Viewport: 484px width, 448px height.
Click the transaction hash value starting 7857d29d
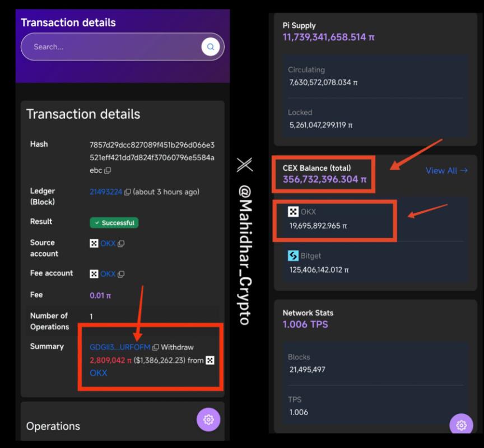(152, 157)
